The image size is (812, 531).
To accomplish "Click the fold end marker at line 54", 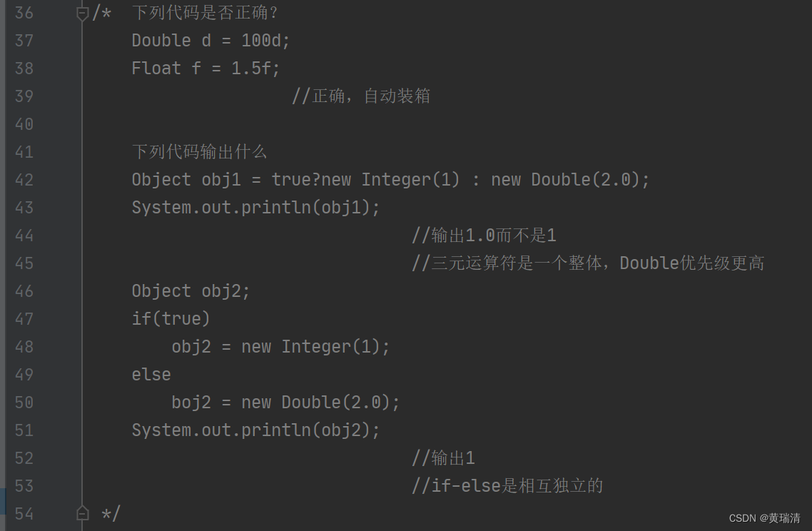I will pos(82,513).
